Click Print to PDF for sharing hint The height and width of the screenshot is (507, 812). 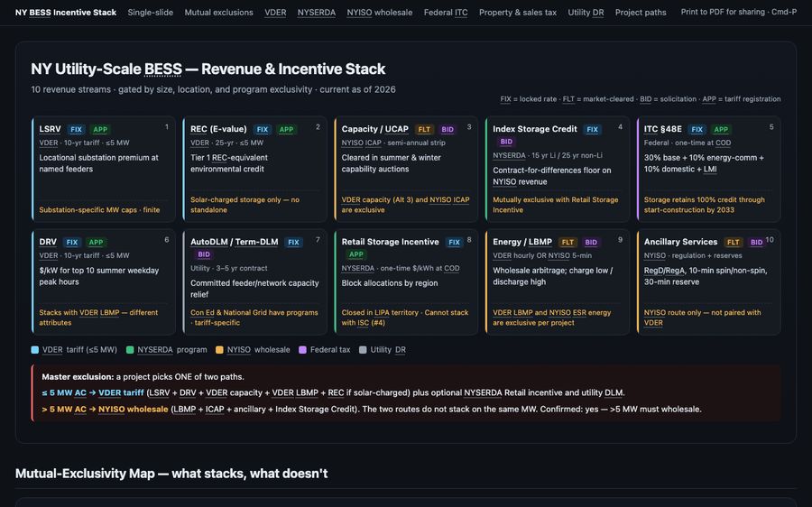click(738, 12)
